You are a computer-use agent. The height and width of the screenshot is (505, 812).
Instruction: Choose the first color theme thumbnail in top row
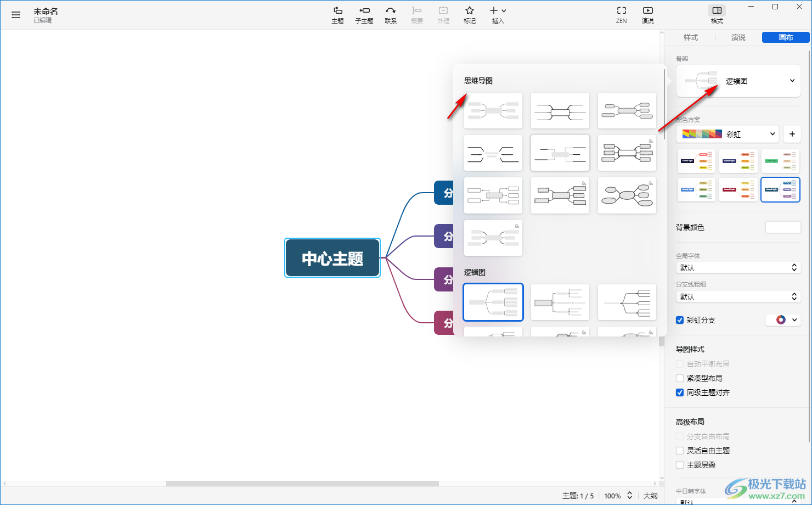click(696, 161)
